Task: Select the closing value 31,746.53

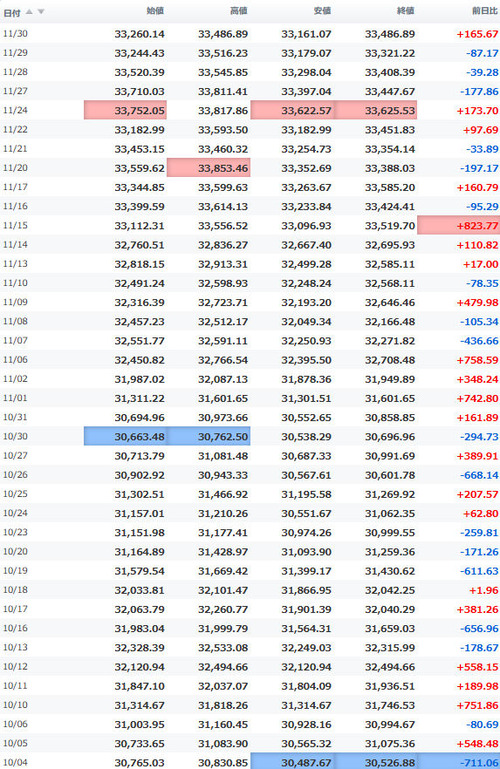Action: click(x=390, y=705)
